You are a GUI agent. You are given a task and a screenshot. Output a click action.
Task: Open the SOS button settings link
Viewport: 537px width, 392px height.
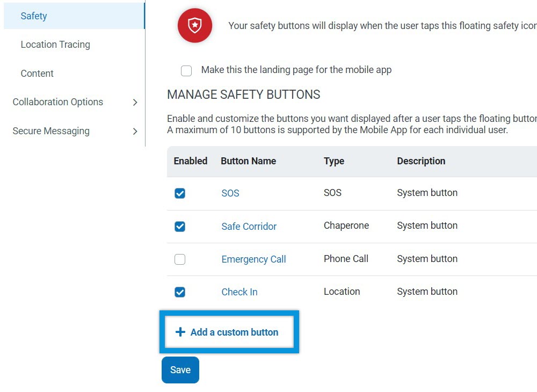(230, 193)
